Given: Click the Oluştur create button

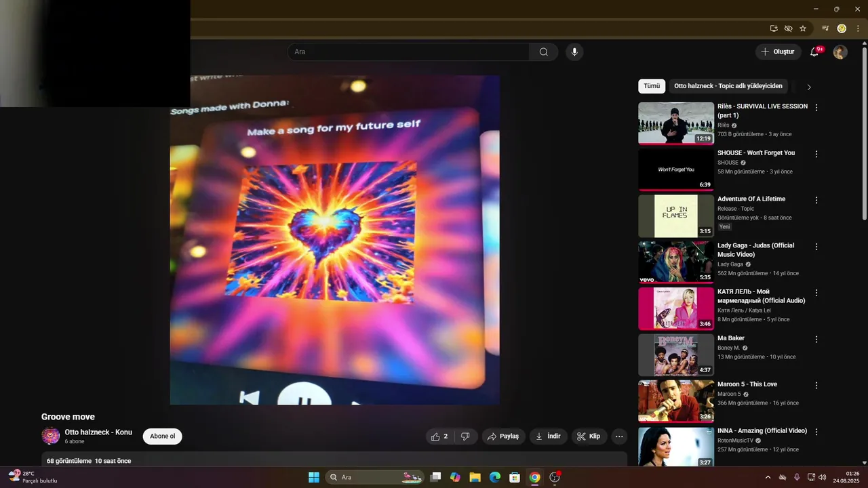Looking at the screenshot, I should [778, 52].
